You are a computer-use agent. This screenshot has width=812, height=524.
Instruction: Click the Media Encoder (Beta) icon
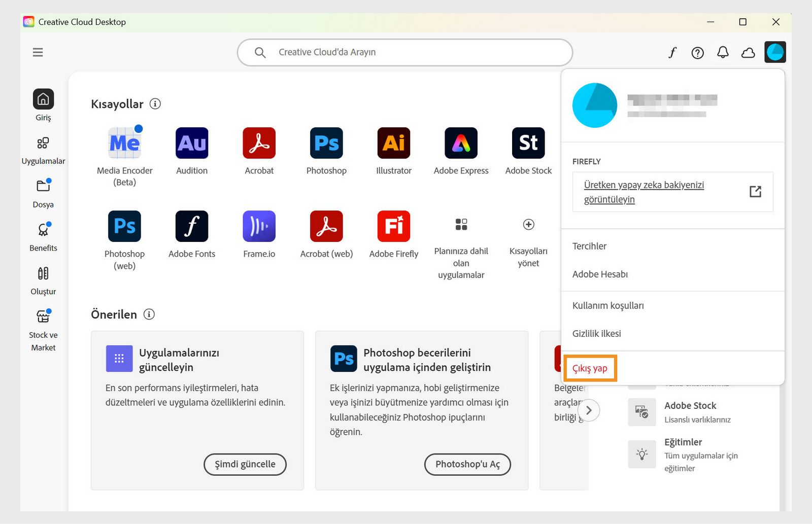pyautogui.click(x=124, y=144)
